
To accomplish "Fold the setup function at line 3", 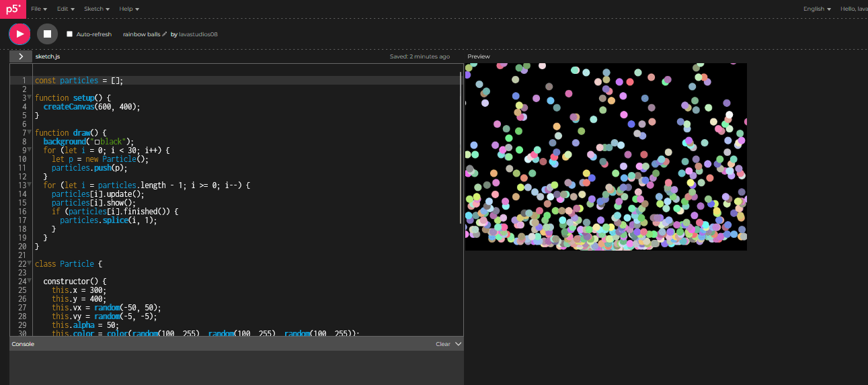I will [x=29, y=97].
